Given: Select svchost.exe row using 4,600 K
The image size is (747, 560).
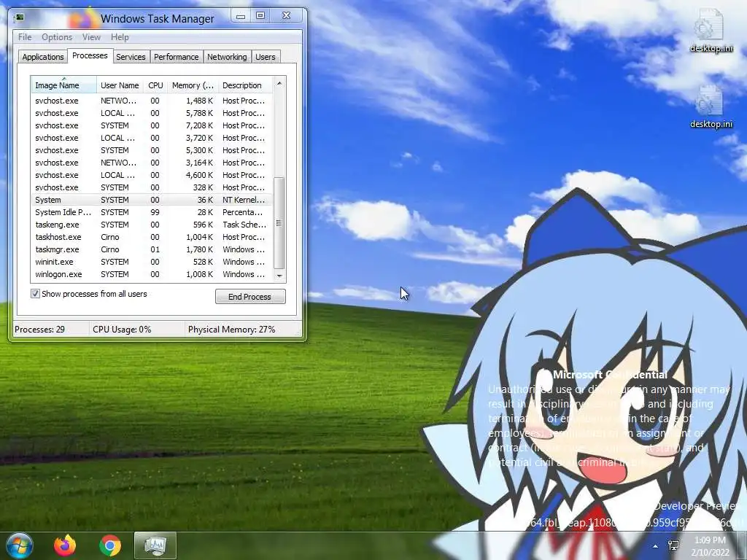Looking at the screenshot, I should (x=152, y=175).
